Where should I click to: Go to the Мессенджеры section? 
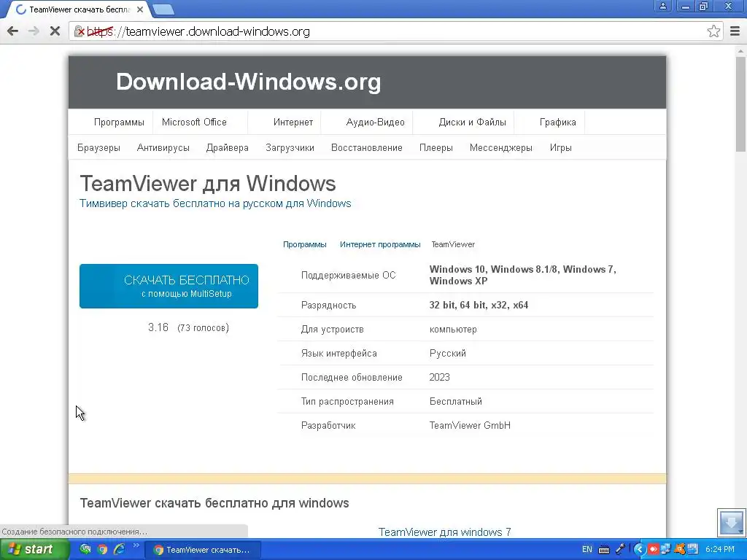coord(500,147)
